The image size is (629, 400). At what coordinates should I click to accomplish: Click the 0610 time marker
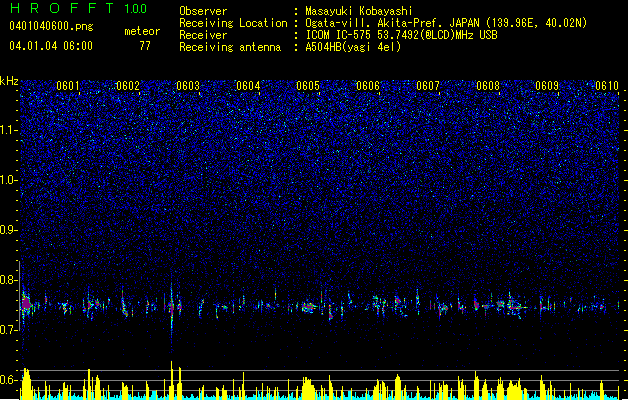[607, 86]
